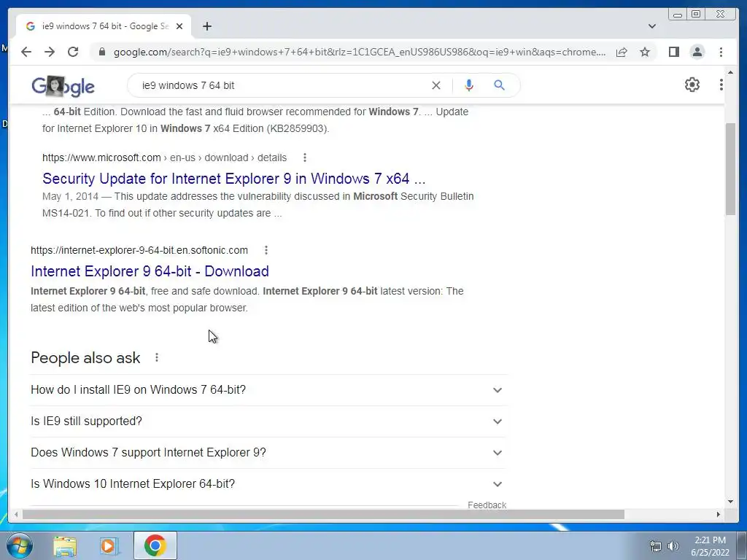The height and width of the screenshot is (560, 747).
Task: Select the ie9 windows 7 64 bit tab
Action: [x=104, y=26]
